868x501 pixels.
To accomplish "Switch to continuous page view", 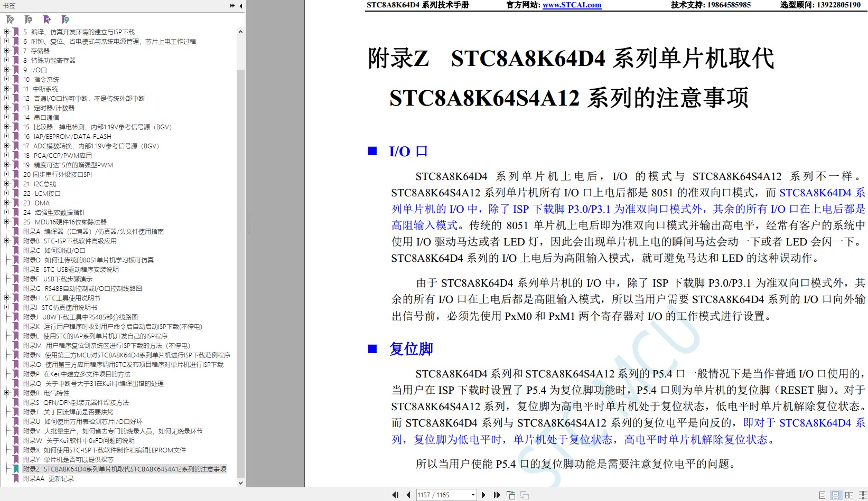I will pyautogui.click(x=836, y=495).
